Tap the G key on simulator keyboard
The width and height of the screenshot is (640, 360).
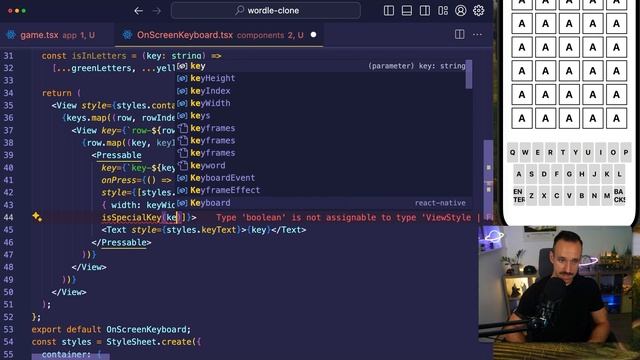pyautogui.click(x=569, y=174)
